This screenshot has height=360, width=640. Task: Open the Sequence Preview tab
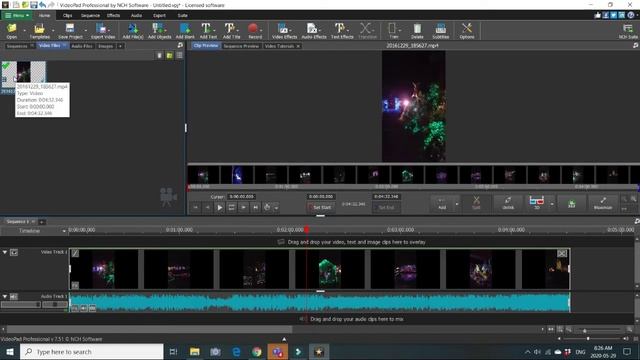241,46
